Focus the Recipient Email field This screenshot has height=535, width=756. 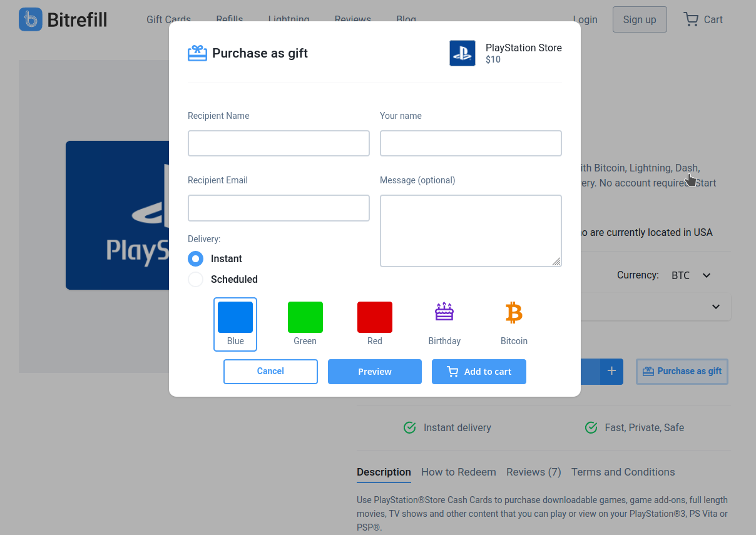point(278,208)
